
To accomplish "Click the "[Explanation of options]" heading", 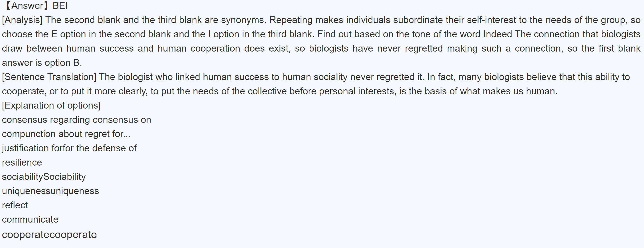I will [x=51, y=105].
